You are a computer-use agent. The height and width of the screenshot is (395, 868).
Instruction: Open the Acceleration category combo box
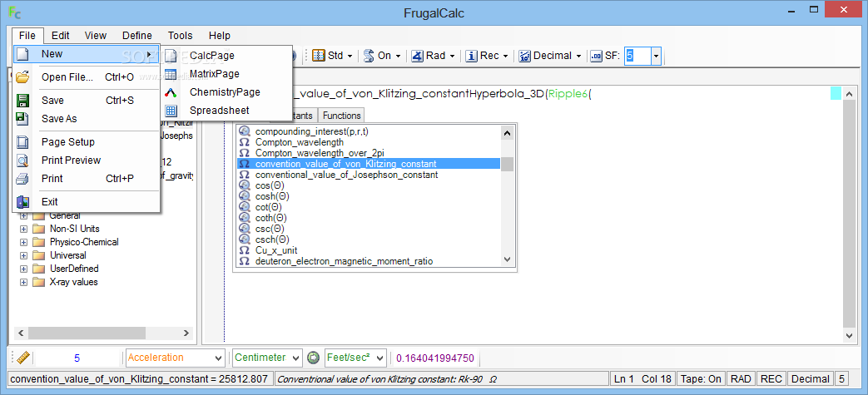pos(176,358)
